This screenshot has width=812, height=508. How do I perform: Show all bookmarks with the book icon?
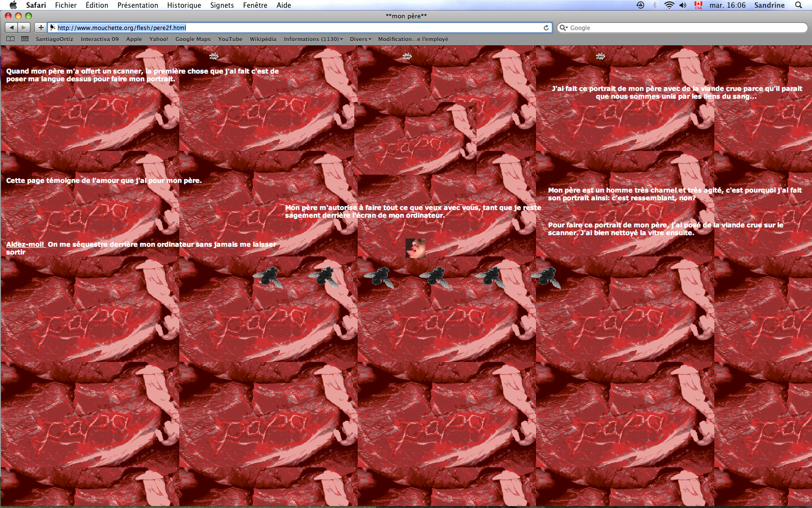(x=11, y=39)
